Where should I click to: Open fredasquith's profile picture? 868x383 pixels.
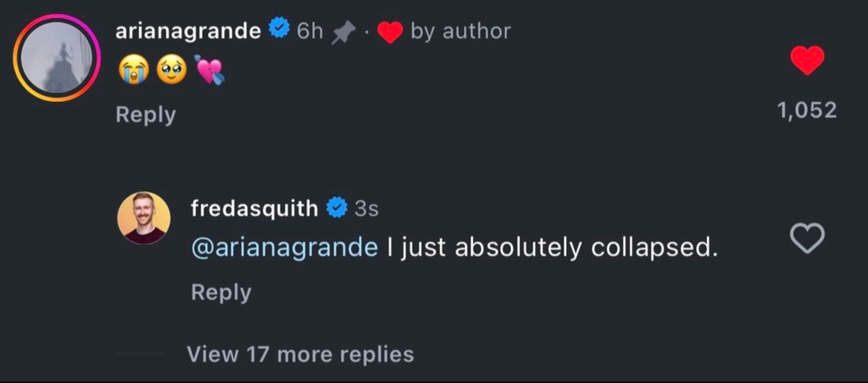[143, 218]
